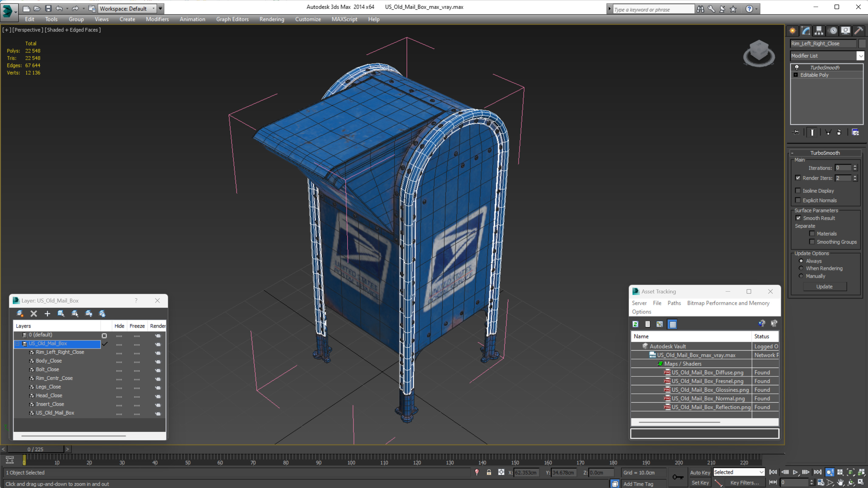Open the MAXScript menu

point(344,19)
